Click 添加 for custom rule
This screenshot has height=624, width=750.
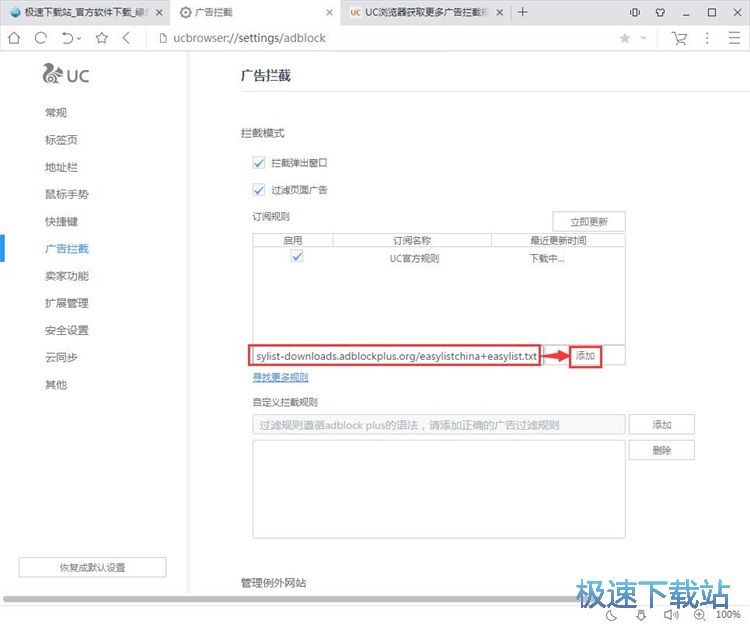[662, 425]
